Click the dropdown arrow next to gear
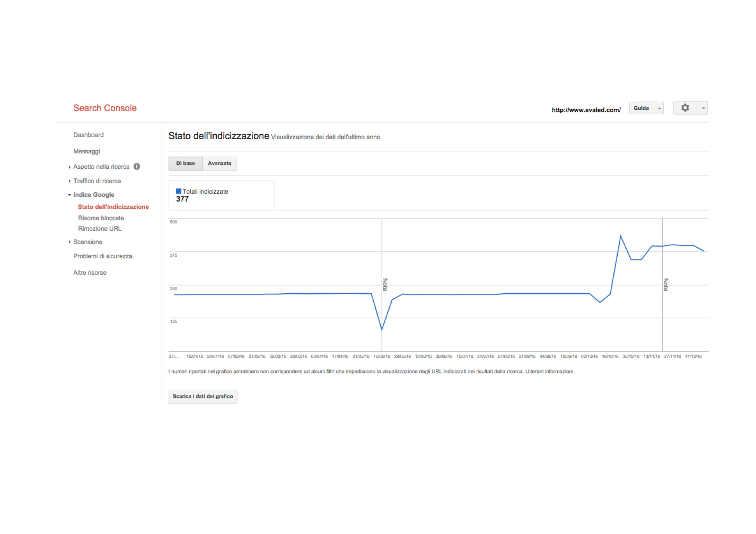 703,108
